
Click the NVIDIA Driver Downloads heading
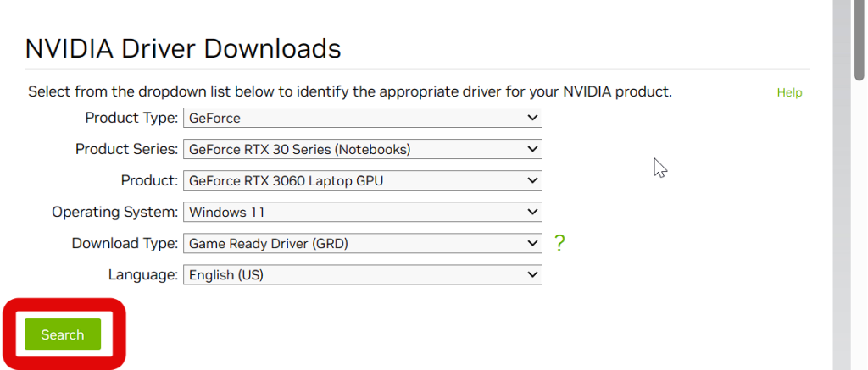pyautogui.click(x=183, y=48)
